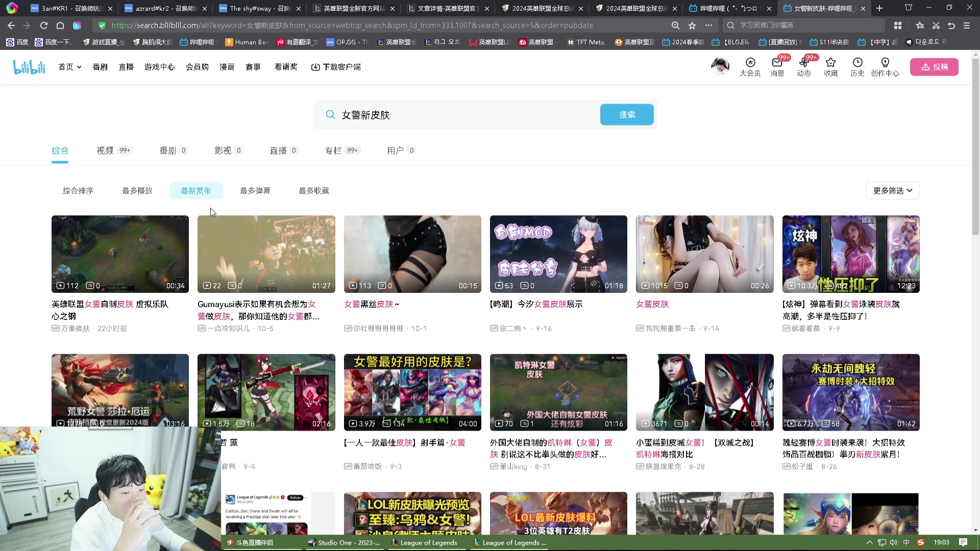
Task: Expand the 更多筛选 filter dropdown
Action: [x=893, y=190]
